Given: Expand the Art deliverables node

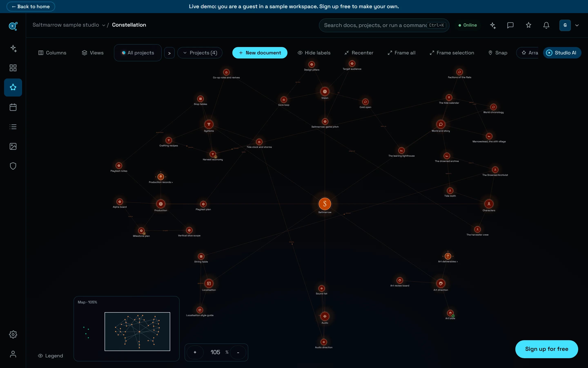Looking at the screenshot, I should [448, 256].
